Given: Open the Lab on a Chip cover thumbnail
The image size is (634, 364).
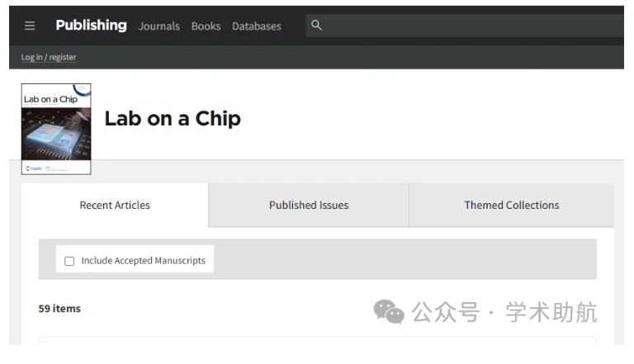Looking at the screenshot, I should pos(56,129).
